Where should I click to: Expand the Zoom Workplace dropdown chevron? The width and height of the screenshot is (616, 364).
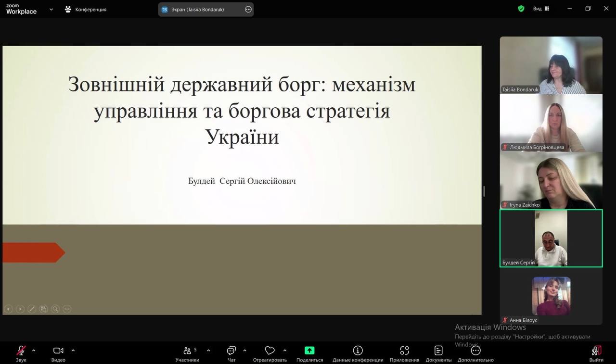click(x=51, y=9)
